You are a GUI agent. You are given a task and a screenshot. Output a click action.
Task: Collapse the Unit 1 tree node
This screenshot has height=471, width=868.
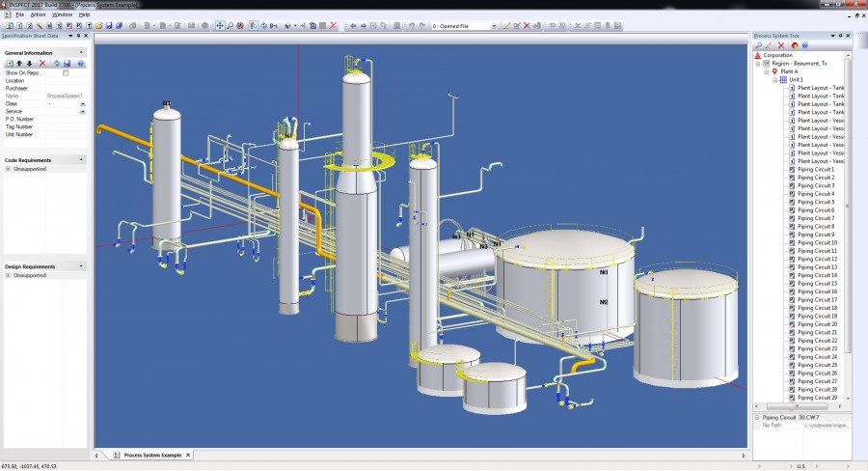pos(775,80)
